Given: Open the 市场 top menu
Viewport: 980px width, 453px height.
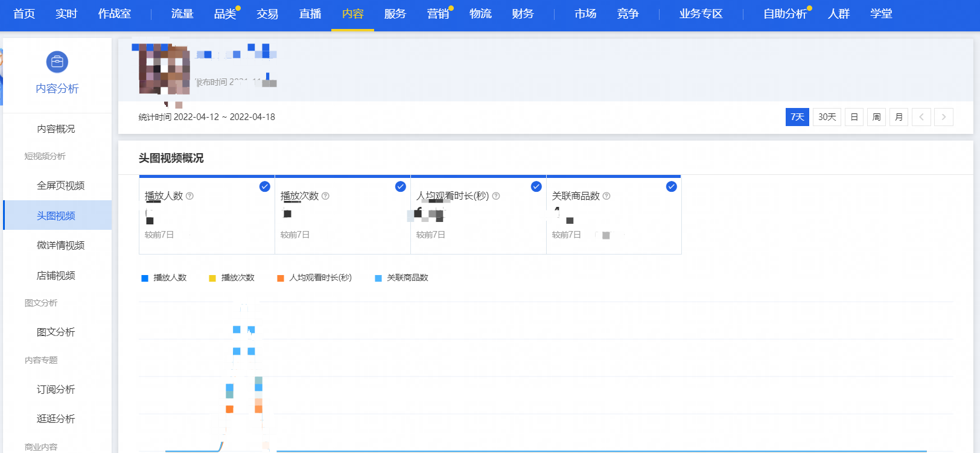Looking at the screenshot, I should pos(585,14).
